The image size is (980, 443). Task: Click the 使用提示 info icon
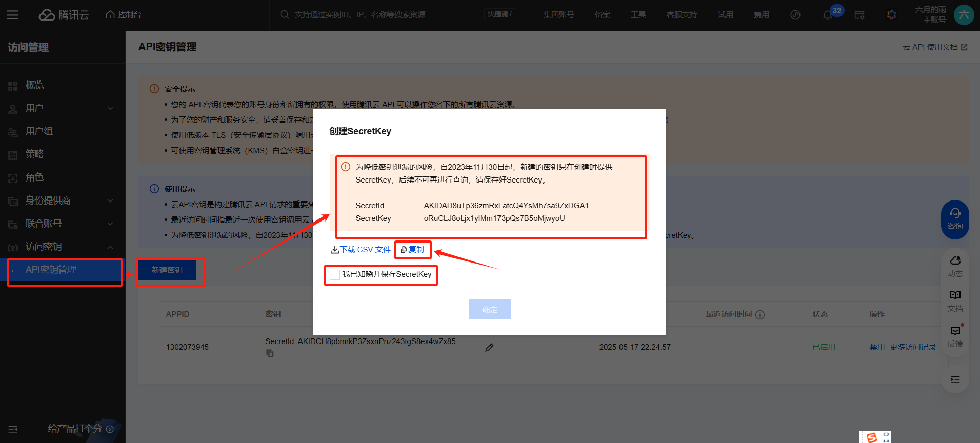(x=154, y=189)
